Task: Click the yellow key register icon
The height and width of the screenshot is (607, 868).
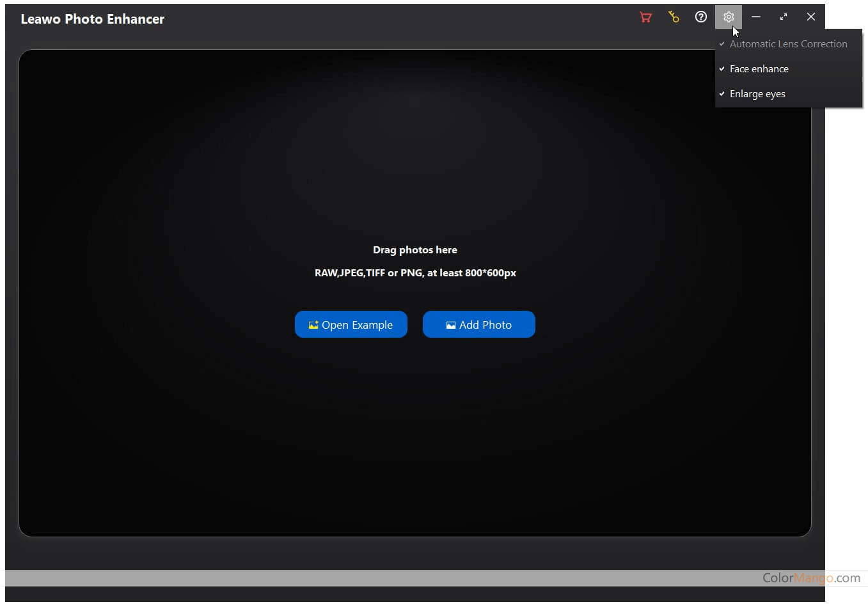Action: [674, 17]
